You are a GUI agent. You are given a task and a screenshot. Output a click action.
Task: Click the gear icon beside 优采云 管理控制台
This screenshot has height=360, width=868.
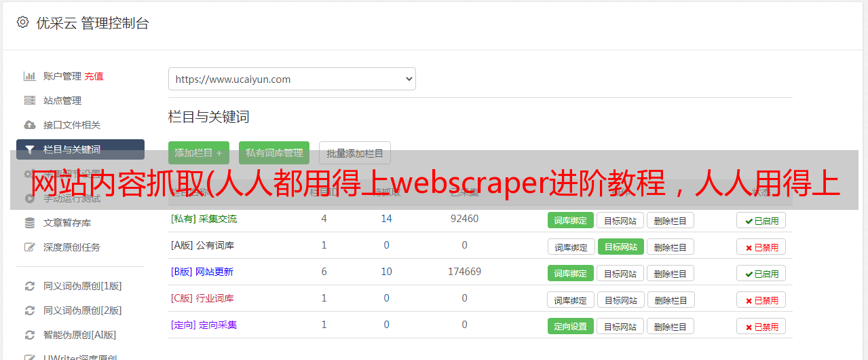tap(22, 22)
